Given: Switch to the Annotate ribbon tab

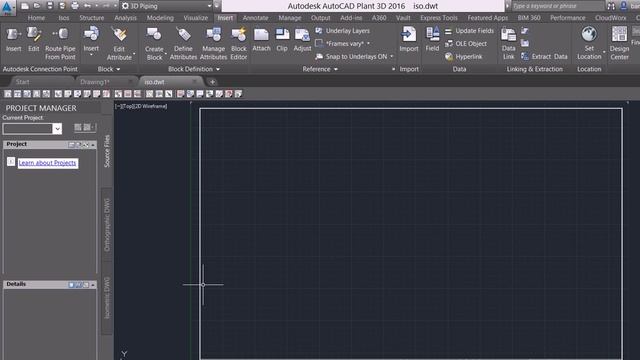Looking at the screenshot, I should pos(256,18).
